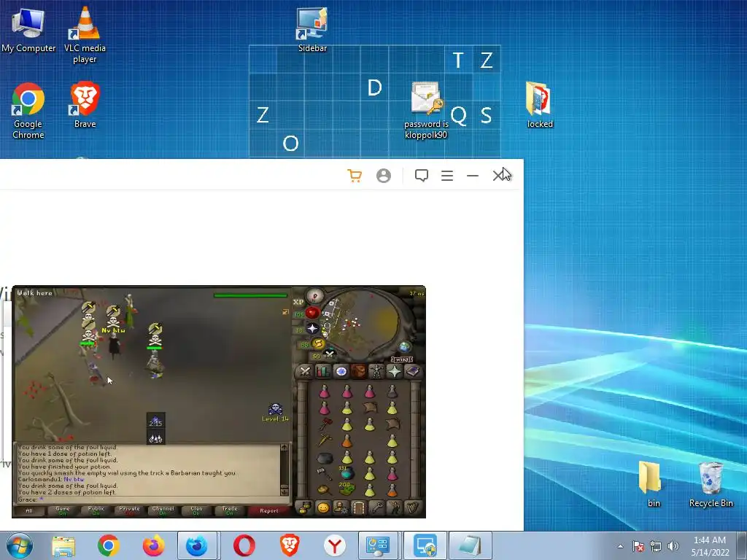Open the Settings wrench tab in game

click(376, 508)
